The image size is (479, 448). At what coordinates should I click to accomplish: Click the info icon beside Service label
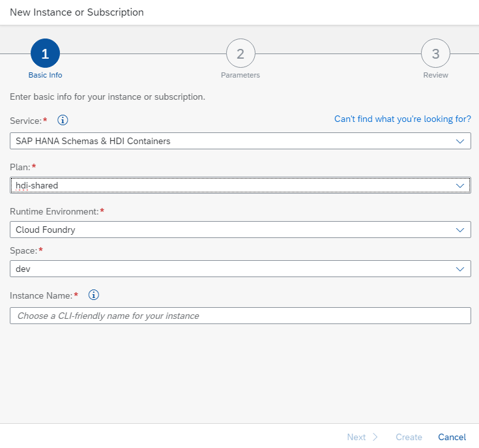pyautogui.click(x=63, y=120)
